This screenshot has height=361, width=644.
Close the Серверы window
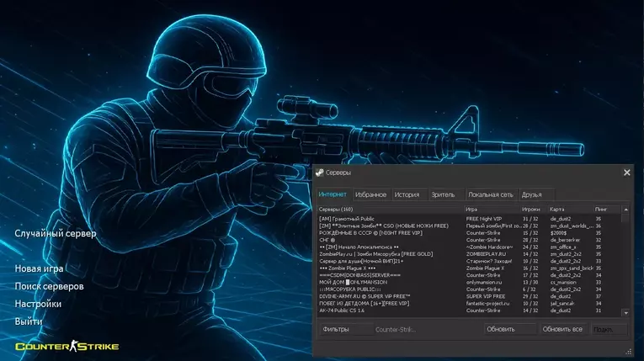(626, 173)
